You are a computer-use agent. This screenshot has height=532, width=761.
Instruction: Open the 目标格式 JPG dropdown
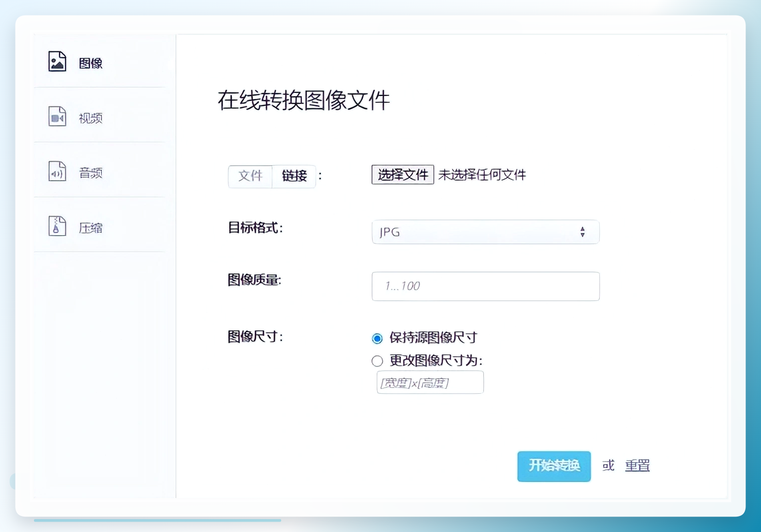[485, 232]
